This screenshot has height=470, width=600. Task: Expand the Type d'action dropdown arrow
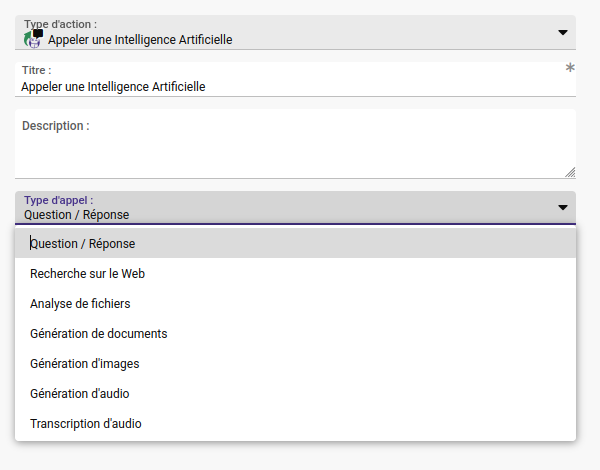click(562, 33)
